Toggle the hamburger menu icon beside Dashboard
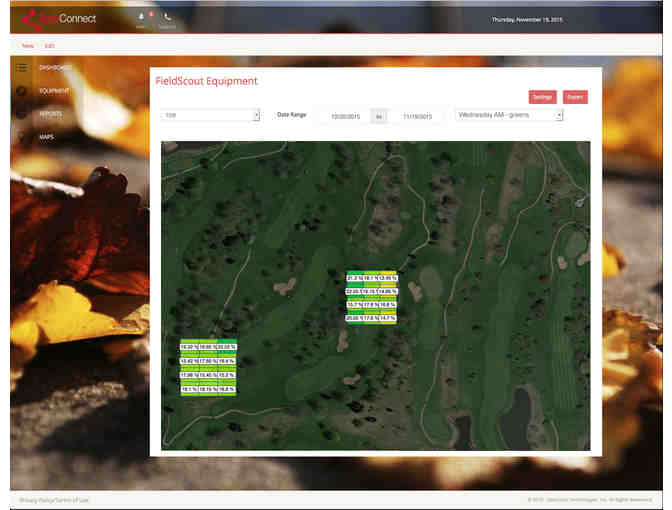The width and height of the screenshot is (672, 510). tap(21, 67)
